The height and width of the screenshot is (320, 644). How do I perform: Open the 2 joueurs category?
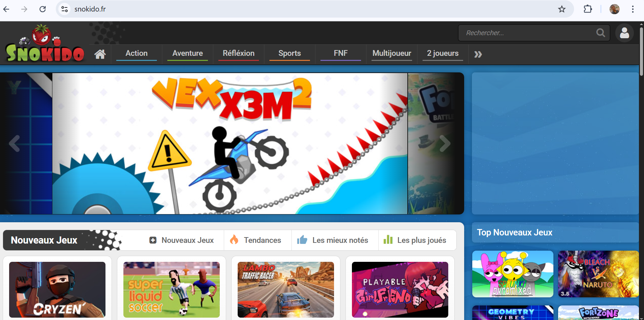(x=443, y=53)
